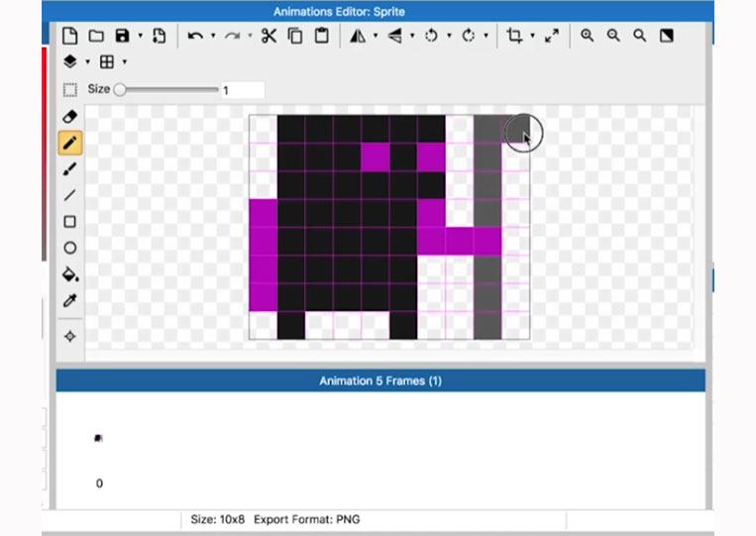This screenshot has width=756, height=536.
Task: Open the crop options dropdown arrow
Action: coord(533,36)
